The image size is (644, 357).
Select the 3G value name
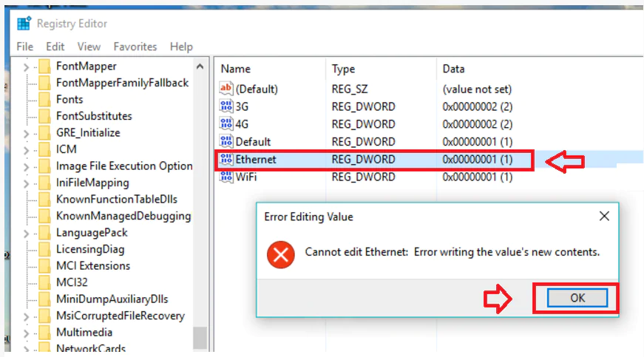[x=242, y=106]
